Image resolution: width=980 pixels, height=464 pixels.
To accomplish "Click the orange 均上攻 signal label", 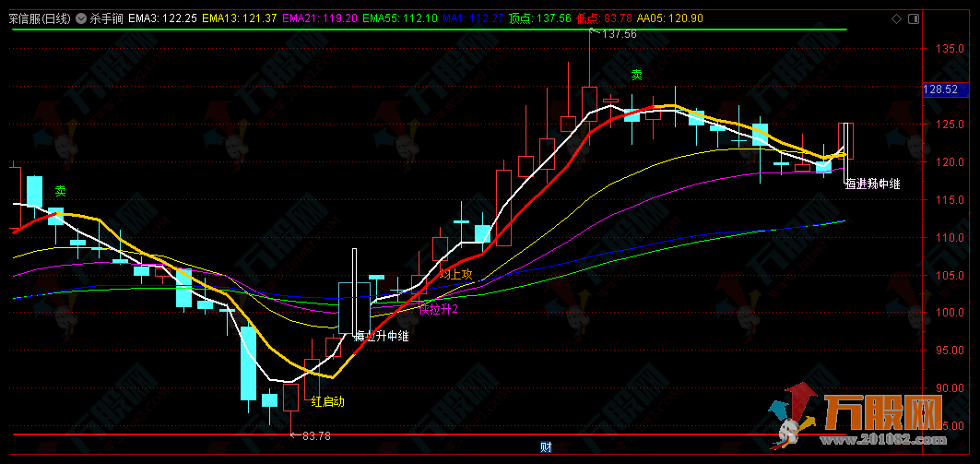I will [455, 274].
